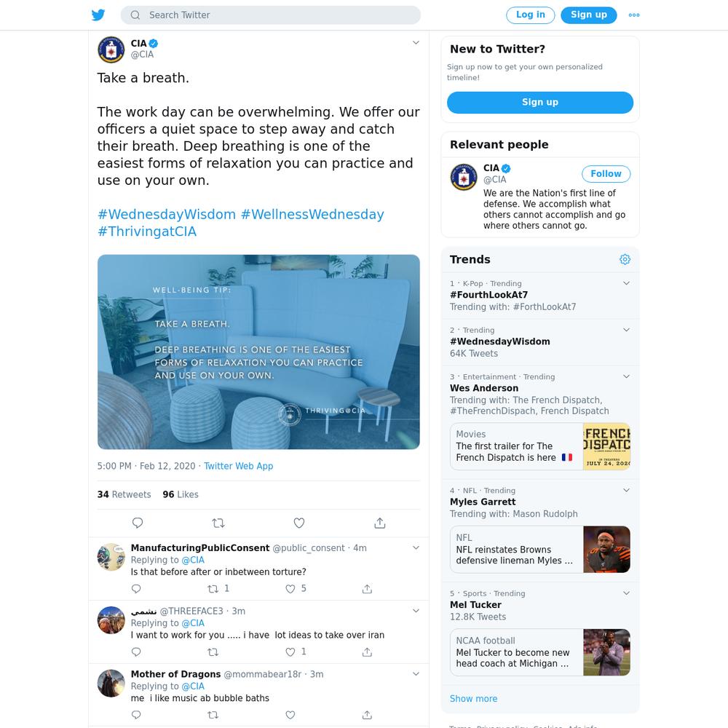
Task: Share the CIA main tweet
Action: [x=380, y=523]
